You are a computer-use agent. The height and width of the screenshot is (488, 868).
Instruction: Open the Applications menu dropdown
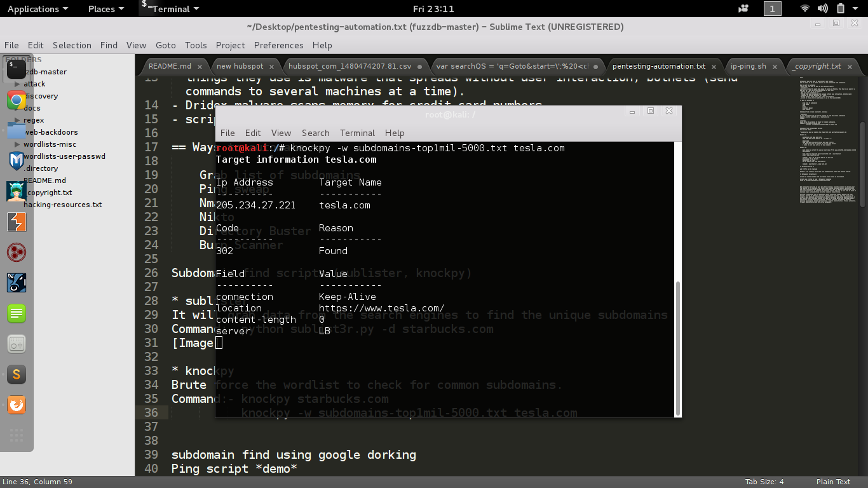pyautogui.click(x=37, y=9)
